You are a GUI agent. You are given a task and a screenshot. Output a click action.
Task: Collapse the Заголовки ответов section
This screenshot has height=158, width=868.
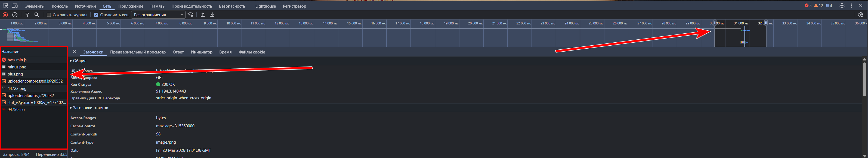tap(71, 108)
